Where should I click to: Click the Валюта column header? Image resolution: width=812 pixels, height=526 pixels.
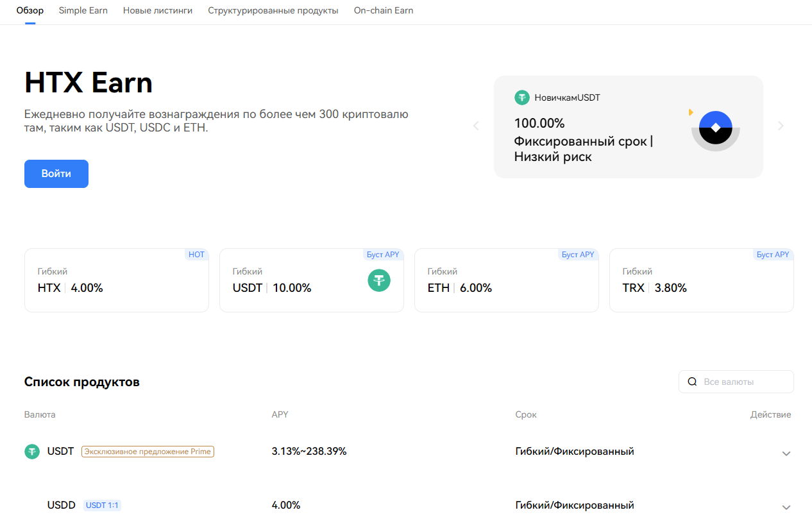point(40,414)
